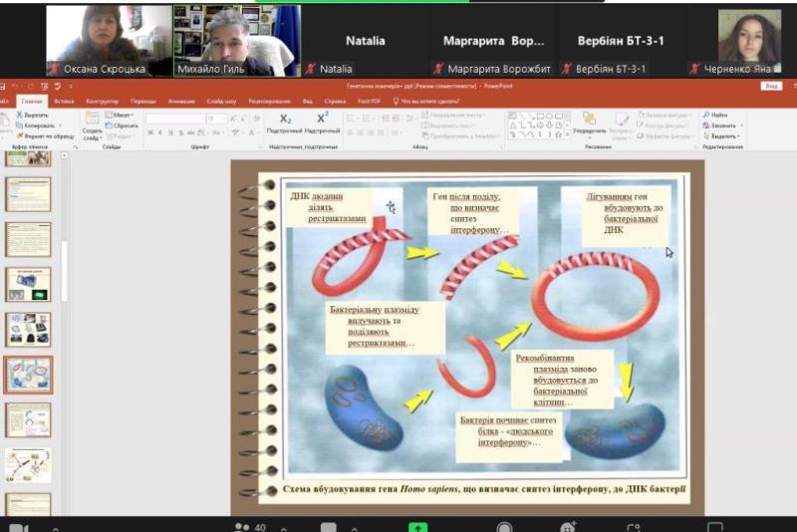Click the Subscript (Подстрочный) X₂ icon

285,120
